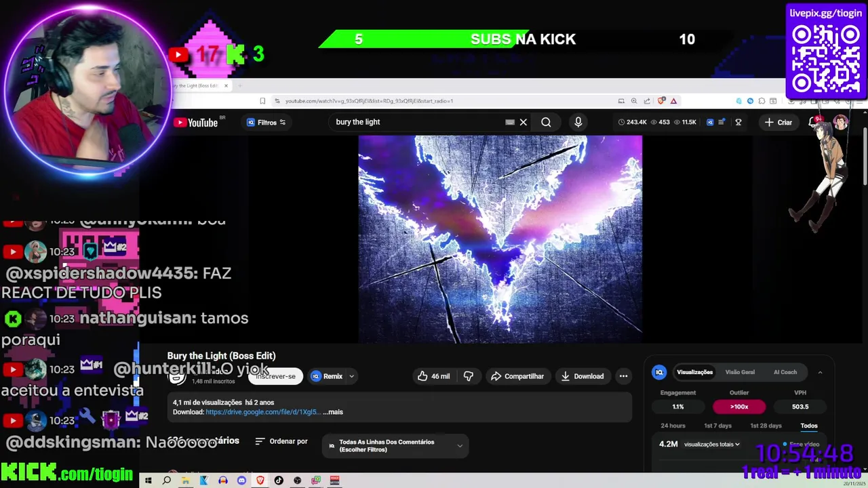The image size is (868, 488).
Task: Select the 1st 28 days range tab
Action: (x=766, y=426)
